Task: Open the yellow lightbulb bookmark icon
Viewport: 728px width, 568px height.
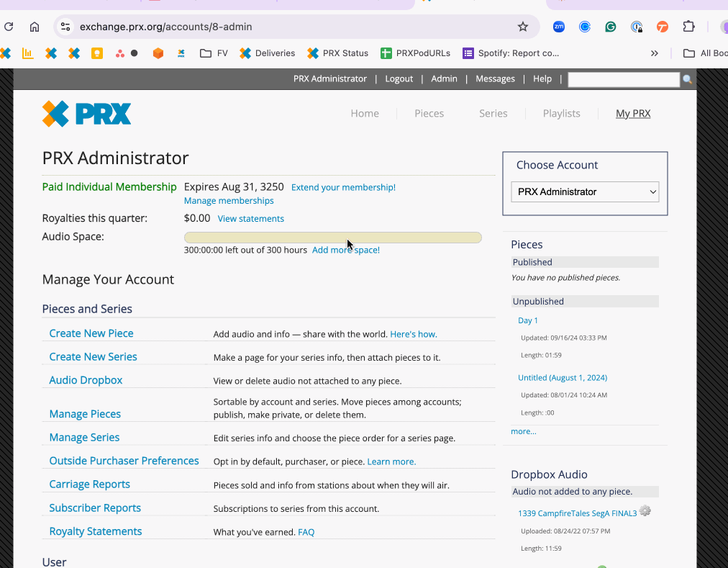Action: [x=97, y=53]
